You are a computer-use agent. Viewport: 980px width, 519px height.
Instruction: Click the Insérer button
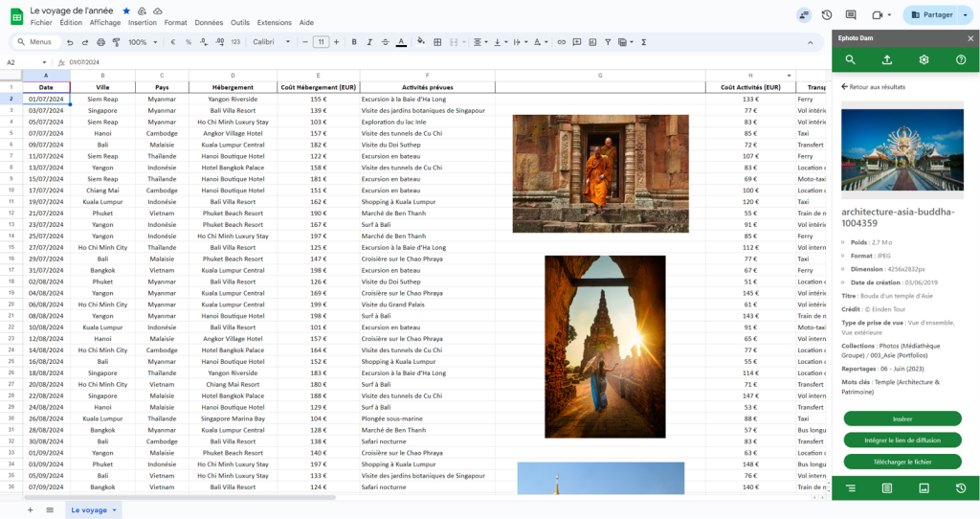[902, 418]
